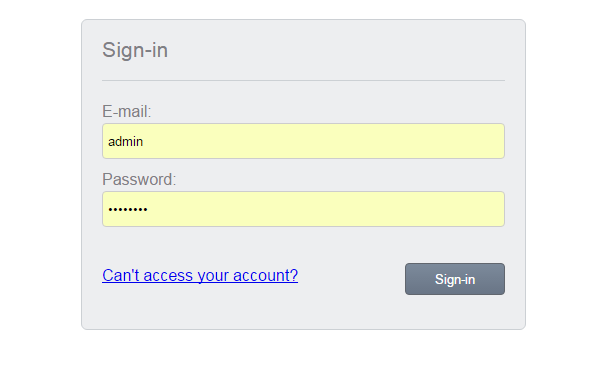This screenshot has width=613, height=392.
Task: Click the E-mail label
Action: 127,111
